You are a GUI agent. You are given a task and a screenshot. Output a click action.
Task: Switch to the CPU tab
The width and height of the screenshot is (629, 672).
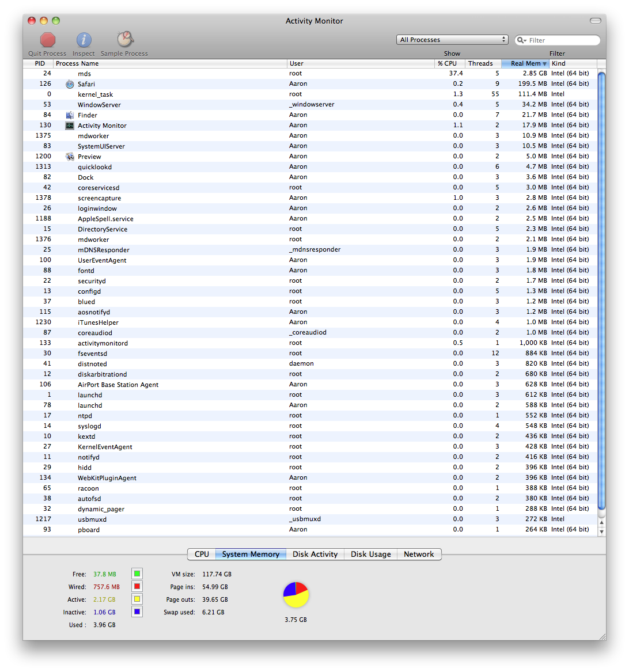click(x=202, y=554)
